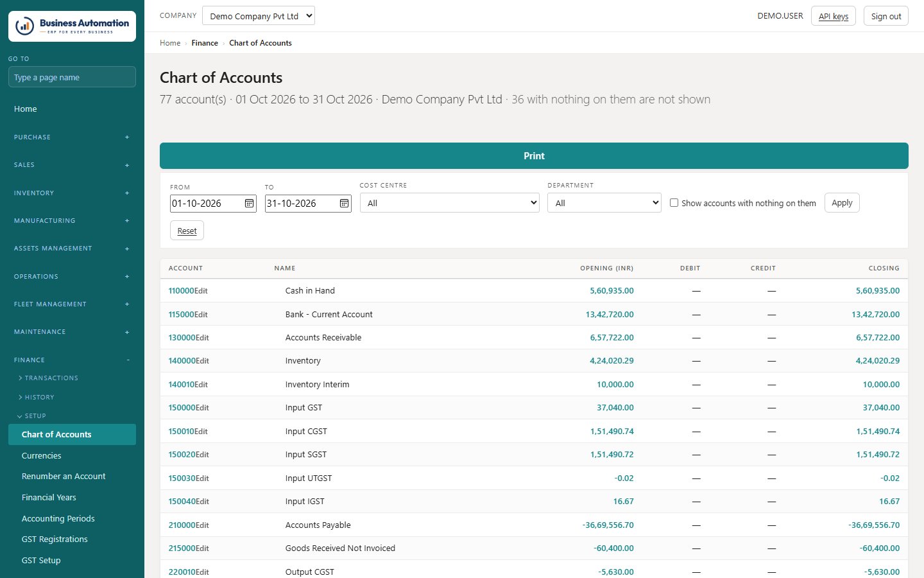Open account 130000 Accounts Receivable
The width and height of the screenshot is (924, 578).
click(182, 338)
